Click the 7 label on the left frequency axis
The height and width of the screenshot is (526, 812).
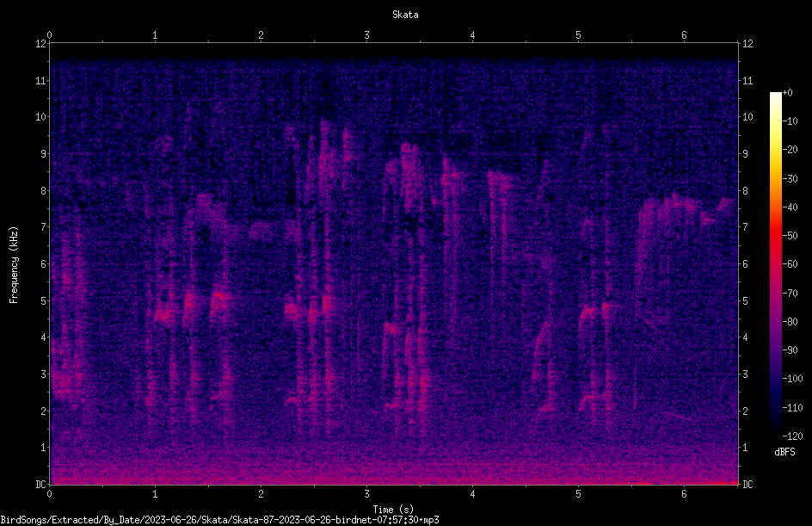(x=43, y=227)
